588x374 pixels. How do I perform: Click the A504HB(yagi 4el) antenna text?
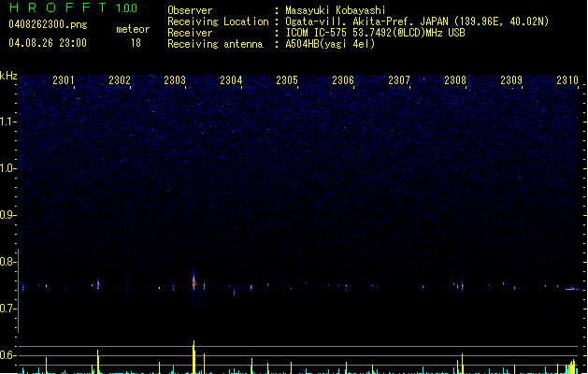pyautogui.click(x=330, y=44)
